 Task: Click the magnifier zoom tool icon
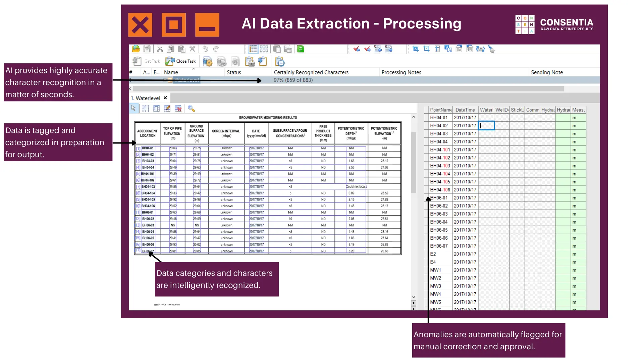[x=191, y=109]
